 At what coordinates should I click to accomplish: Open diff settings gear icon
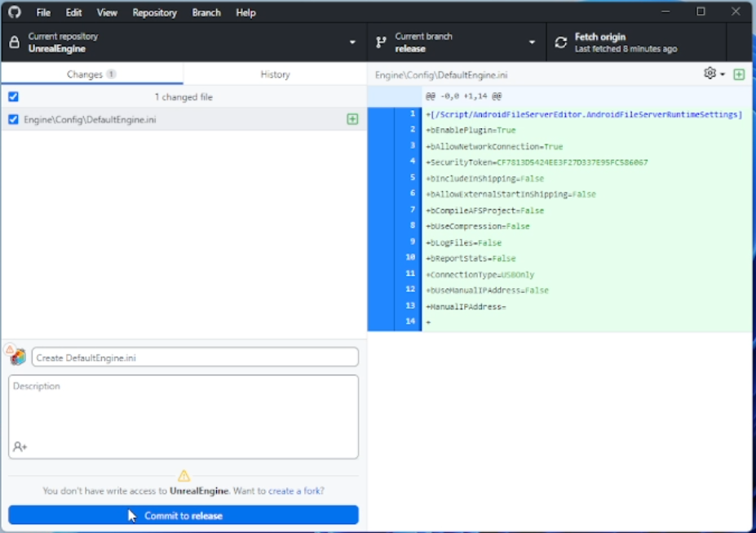pos(710,73)
